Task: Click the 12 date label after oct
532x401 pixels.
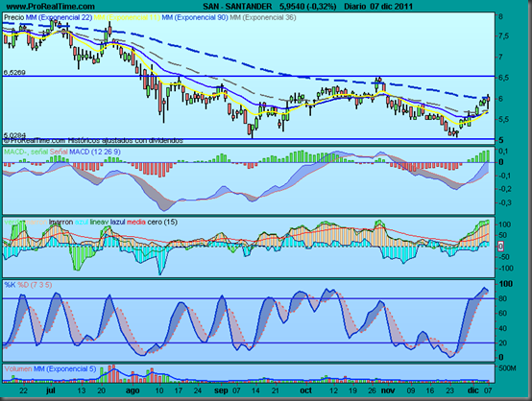Action: pos(333,390)
